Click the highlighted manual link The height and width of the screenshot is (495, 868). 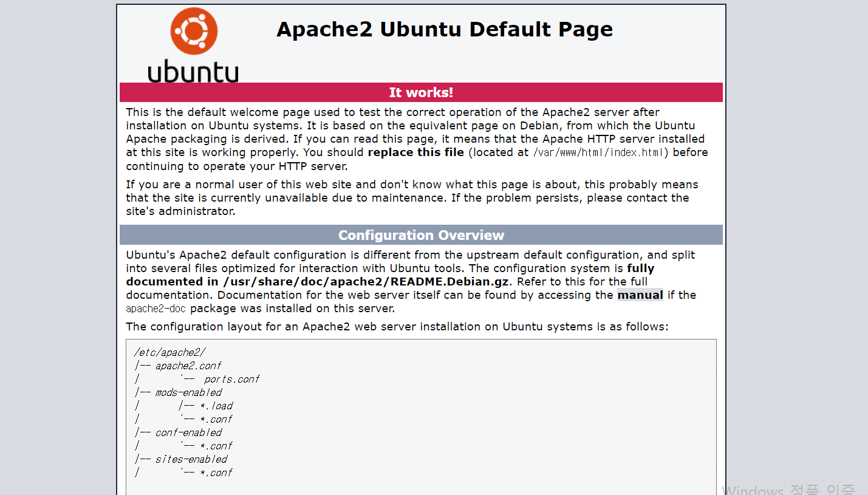tap(640, 295)
